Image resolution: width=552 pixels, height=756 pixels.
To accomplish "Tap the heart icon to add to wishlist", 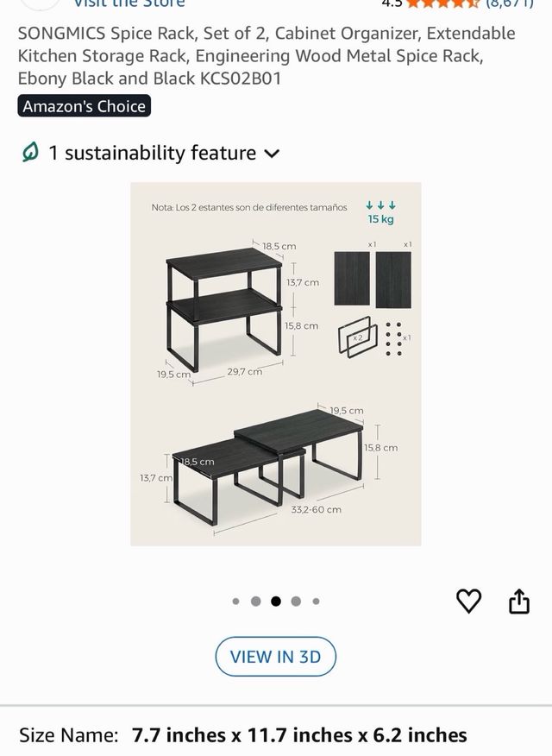I will tap(468, 601).
